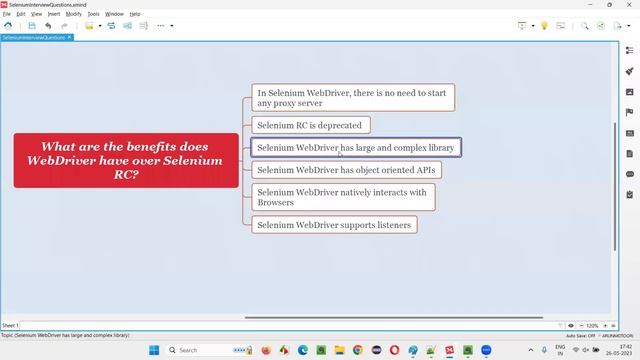Open the Themes sidebar icon

(x=630, y=133)
